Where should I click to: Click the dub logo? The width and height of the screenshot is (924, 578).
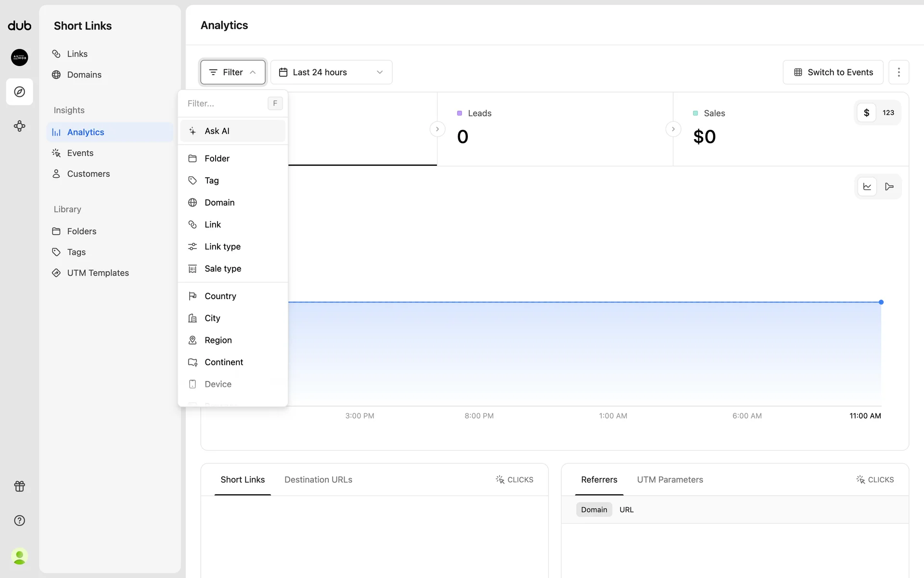point(19,26)
